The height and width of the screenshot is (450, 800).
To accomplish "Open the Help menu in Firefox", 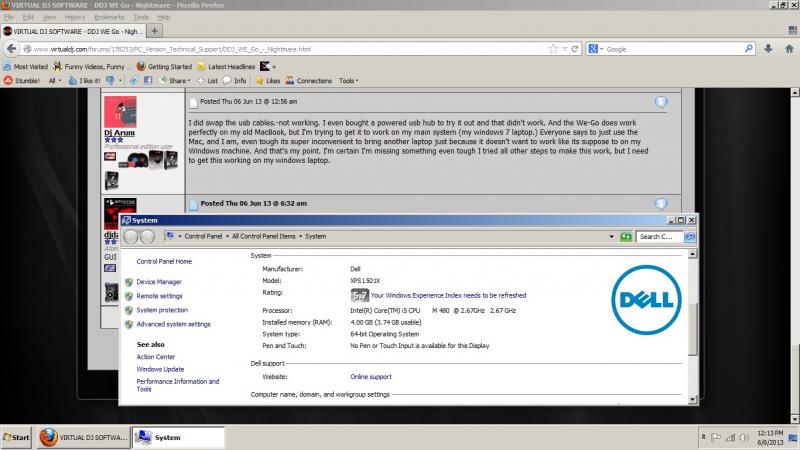I will click(x=163, y=17).
